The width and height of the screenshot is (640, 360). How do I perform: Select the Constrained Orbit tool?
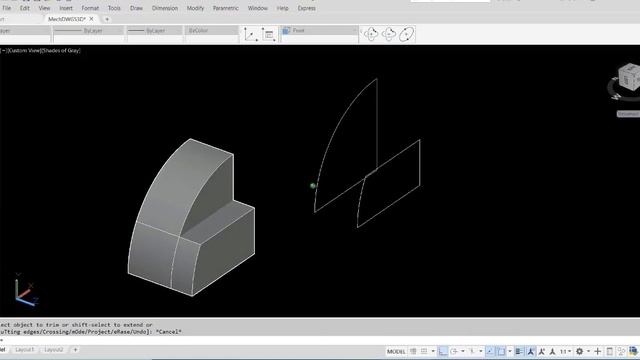371,34
